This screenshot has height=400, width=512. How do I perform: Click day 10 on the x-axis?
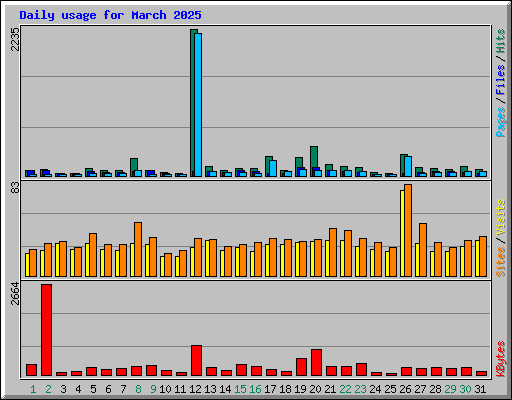coord(165,389)
